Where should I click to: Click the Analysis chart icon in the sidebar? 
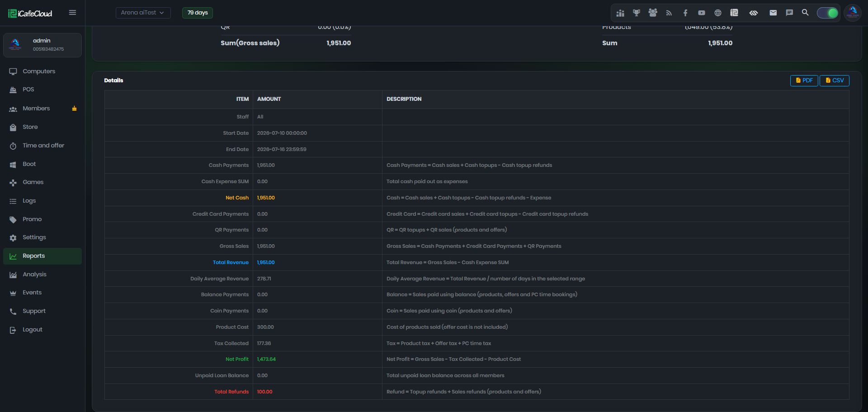(13, 275)
